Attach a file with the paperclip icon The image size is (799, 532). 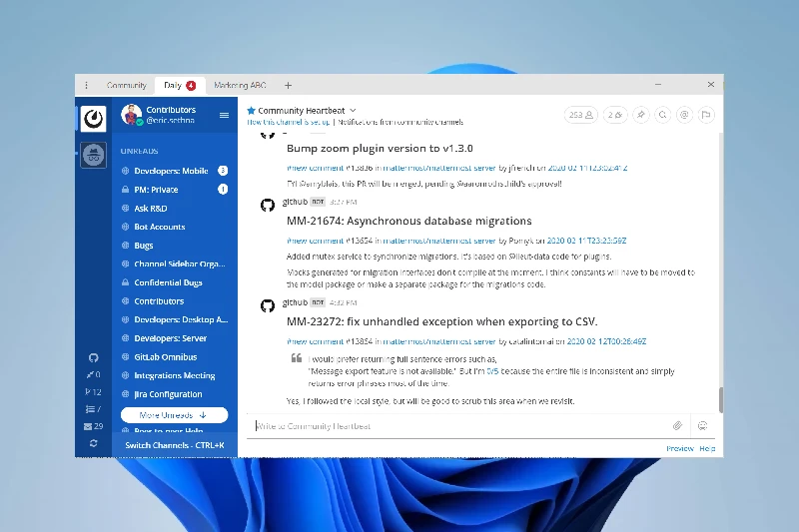click(x=677, y=426)
